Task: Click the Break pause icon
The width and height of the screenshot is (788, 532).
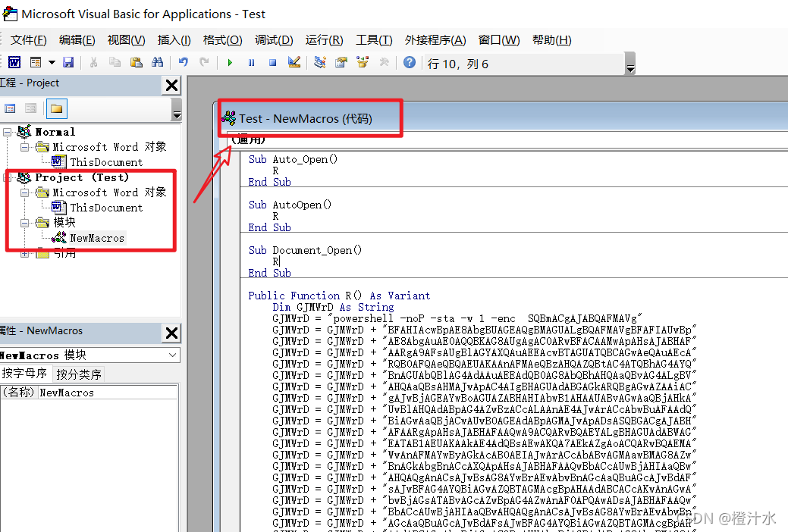Action: coord(251,62)
